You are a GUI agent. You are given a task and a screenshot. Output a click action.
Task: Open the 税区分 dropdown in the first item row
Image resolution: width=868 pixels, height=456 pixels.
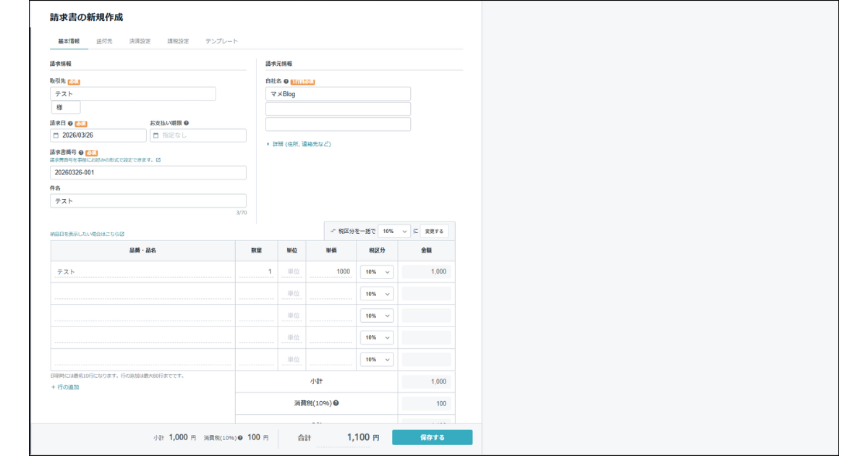point(377,272)
